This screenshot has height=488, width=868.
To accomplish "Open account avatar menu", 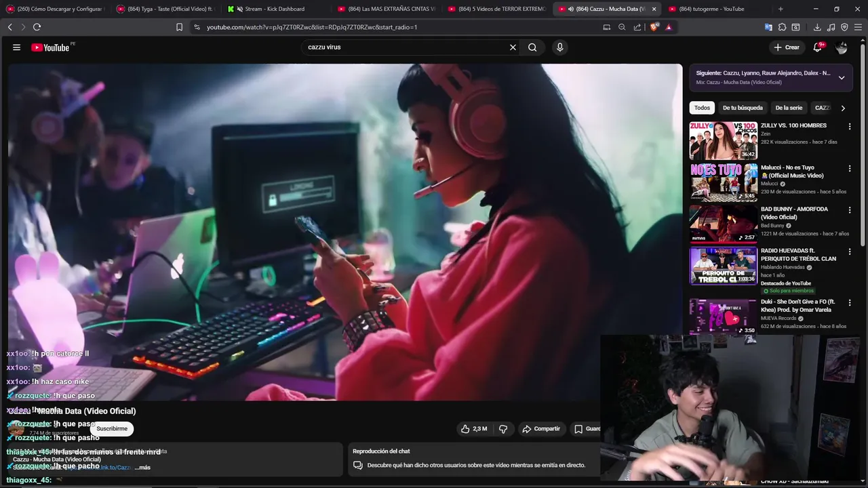I will tap(842, 47).
